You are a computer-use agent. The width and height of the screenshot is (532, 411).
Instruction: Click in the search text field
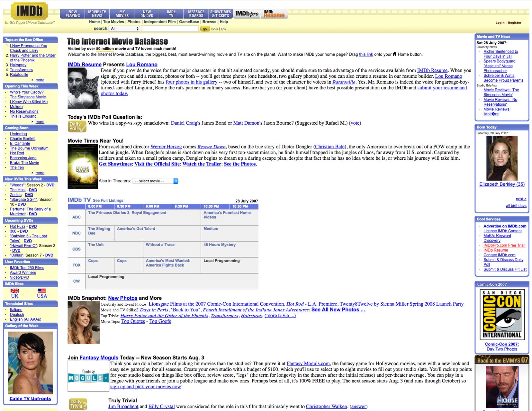(x=170, y=29)
